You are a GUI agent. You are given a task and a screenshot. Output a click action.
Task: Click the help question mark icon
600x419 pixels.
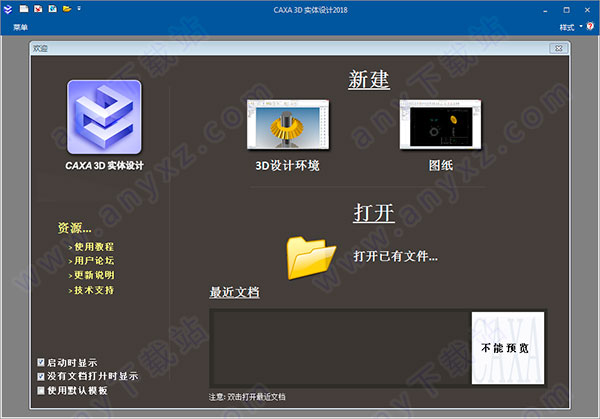pyautogui.click(x=590, y=26)
